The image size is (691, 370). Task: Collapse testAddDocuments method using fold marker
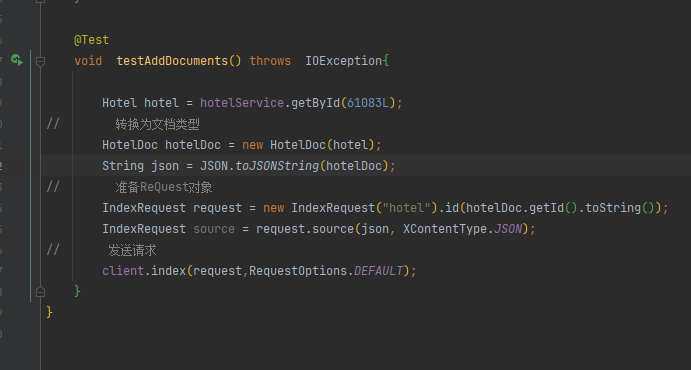[40, 61]
